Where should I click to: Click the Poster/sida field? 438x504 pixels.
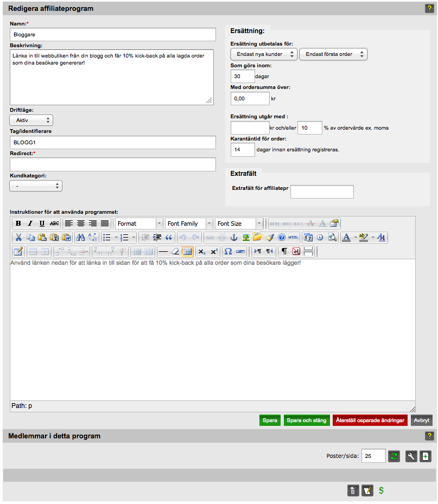pos(373,456)
